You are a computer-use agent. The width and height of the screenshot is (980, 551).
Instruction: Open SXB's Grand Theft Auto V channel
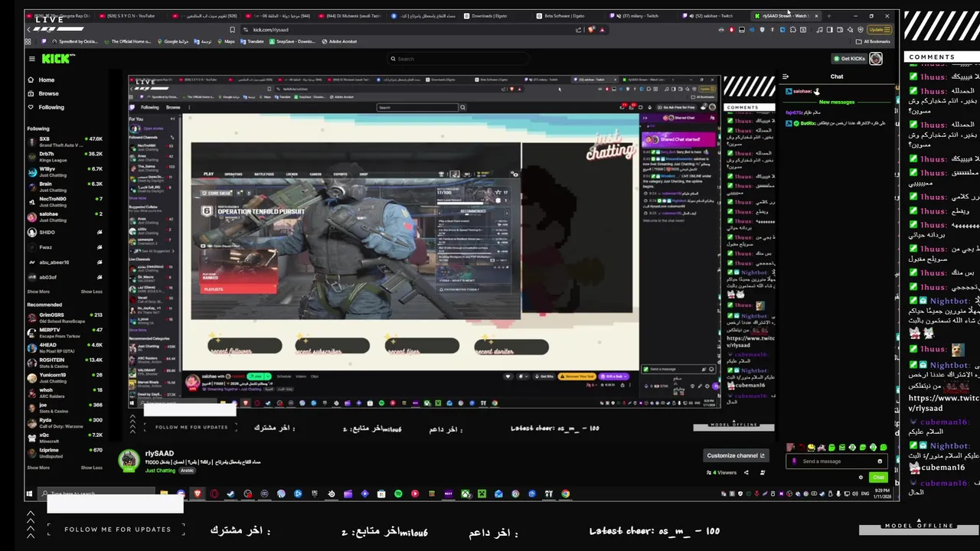65,142
